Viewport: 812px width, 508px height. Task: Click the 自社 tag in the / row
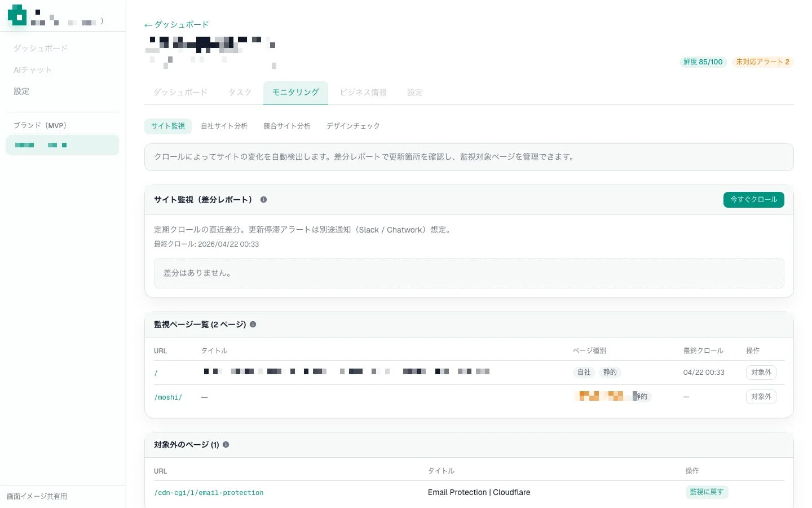point(584,373)
